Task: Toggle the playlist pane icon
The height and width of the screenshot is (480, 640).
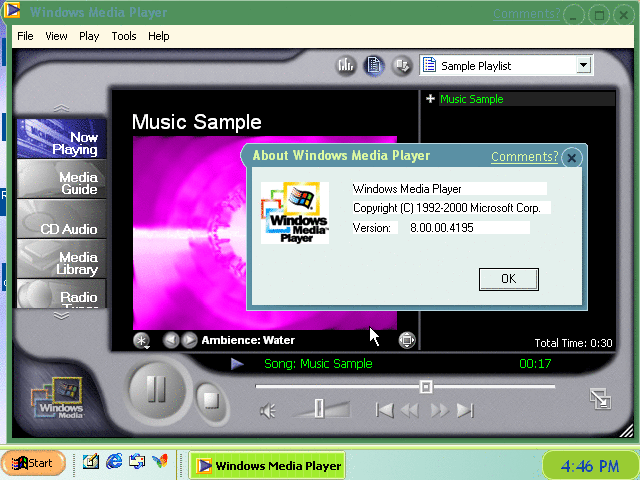Action: (x=374, y=65)
